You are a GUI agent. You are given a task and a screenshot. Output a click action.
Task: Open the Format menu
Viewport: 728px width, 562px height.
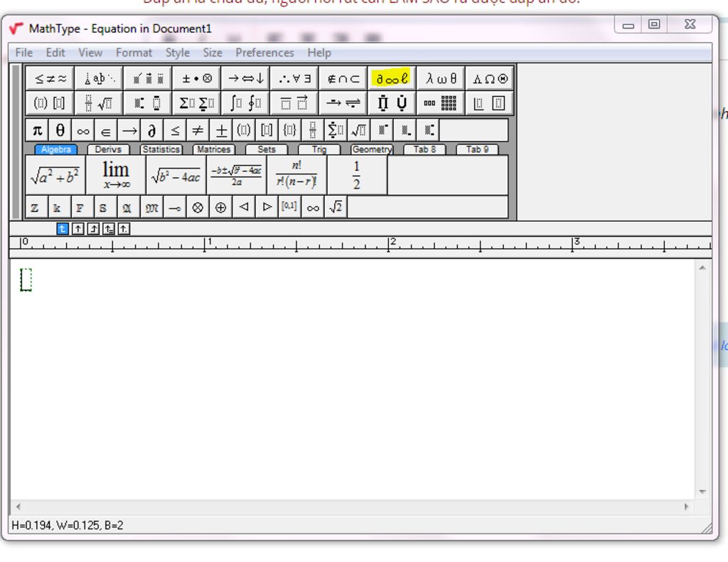click(x=134, y=53)
